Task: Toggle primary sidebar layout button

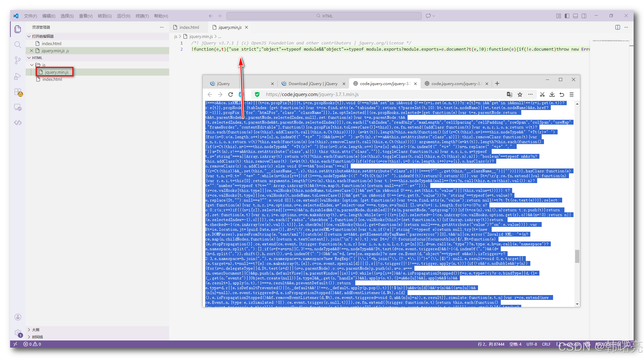Action: coord(567,16)
